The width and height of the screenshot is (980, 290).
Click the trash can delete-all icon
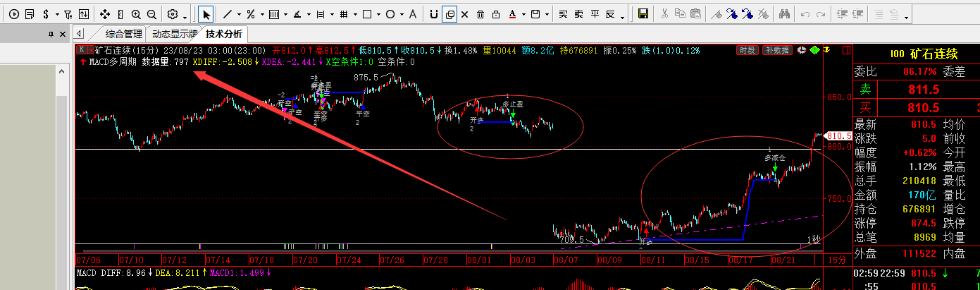[480, 14]
